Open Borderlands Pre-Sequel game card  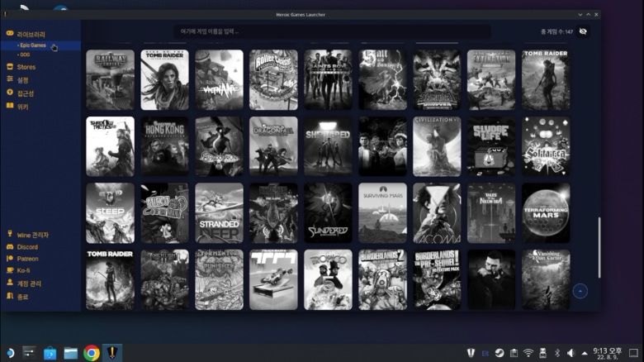437,279
